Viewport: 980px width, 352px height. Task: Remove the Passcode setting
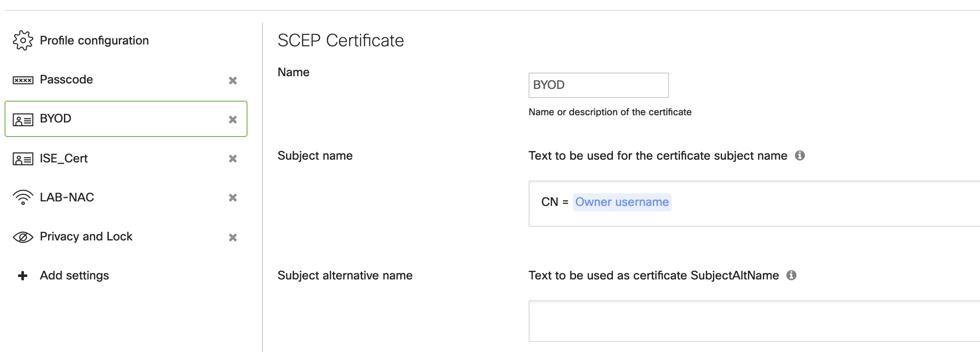(x=233, y=80)
